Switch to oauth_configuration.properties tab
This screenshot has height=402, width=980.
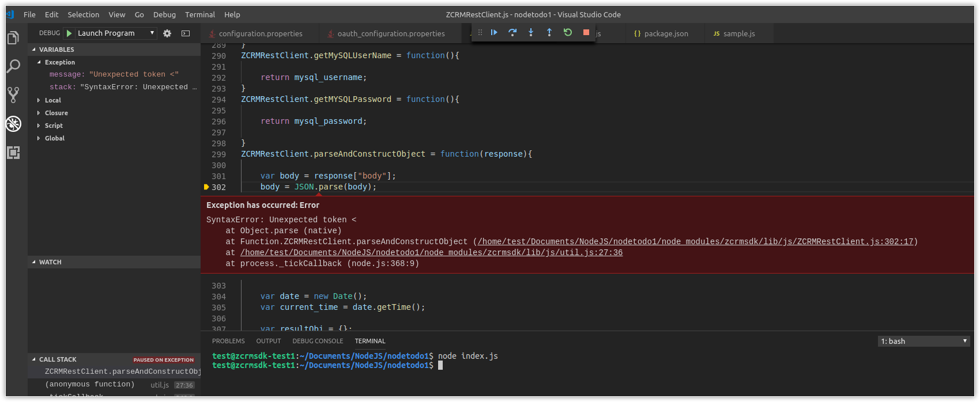pos(391,33)
